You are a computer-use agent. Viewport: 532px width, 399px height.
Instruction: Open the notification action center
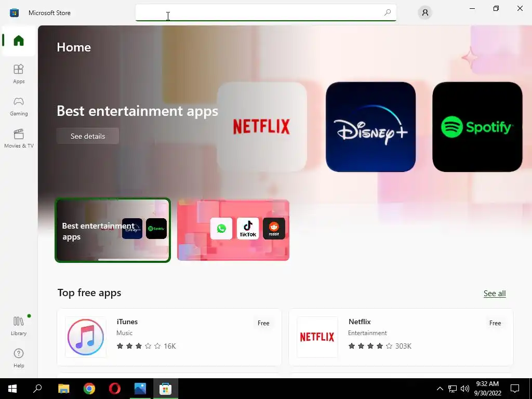tap(515, 389)
